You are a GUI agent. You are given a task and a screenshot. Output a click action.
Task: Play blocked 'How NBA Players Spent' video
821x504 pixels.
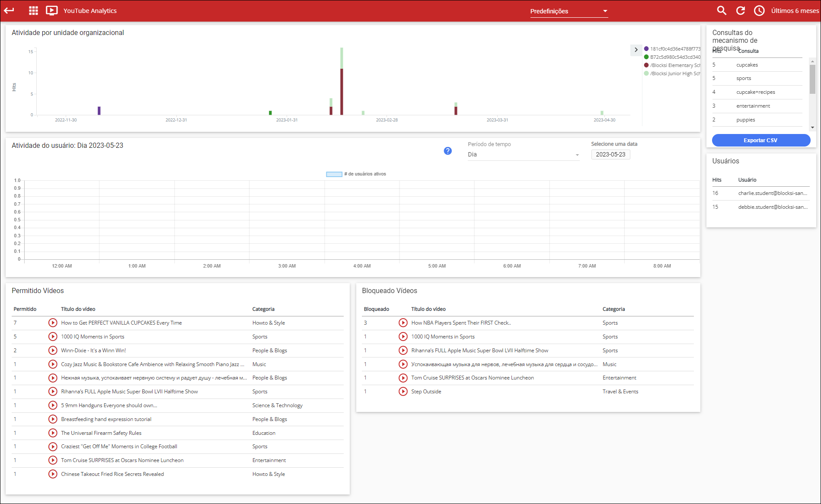(x=403, y=323)
